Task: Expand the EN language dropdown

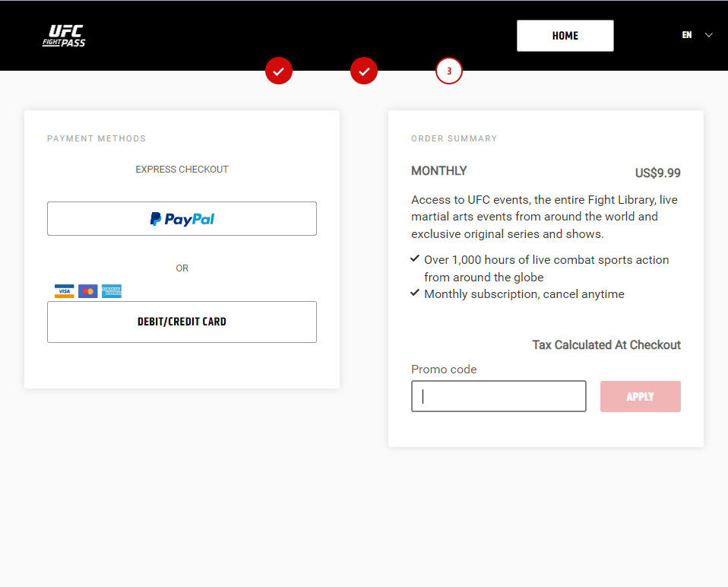Action: tap(697, 35)
